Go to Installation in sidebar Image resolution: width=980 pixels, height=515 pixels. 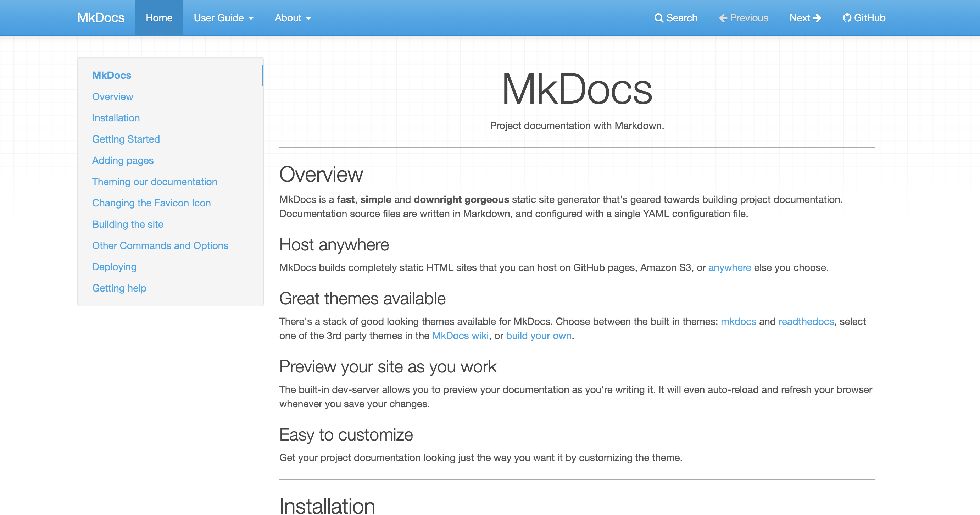coord(116,118)
